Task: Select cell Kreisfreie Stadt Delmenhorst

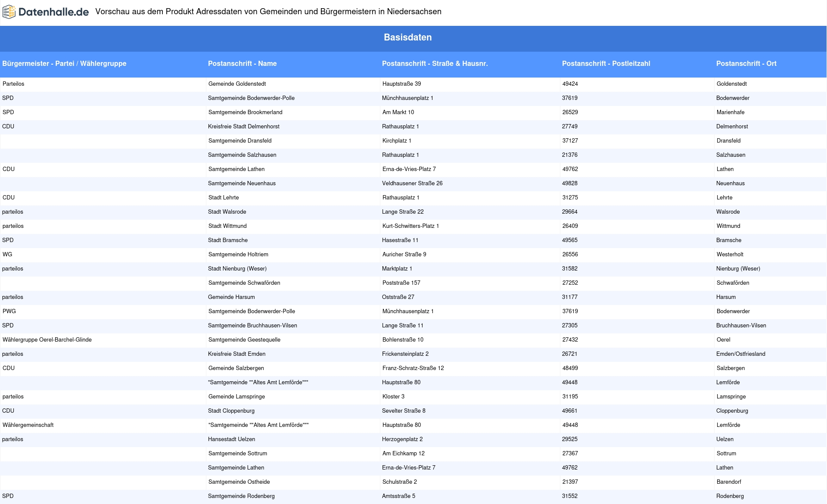Action: click(x=243, y=127)
